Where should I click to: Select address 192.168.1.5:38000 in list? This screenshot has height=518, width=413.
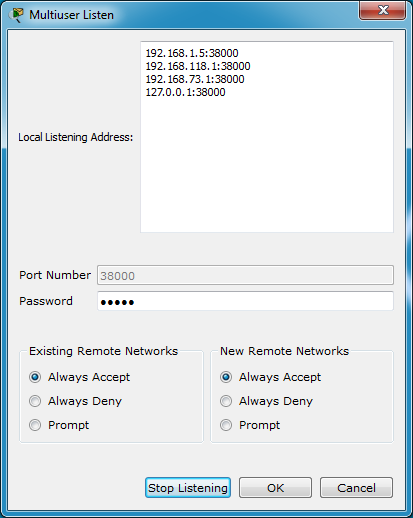(x=192, y=53)
